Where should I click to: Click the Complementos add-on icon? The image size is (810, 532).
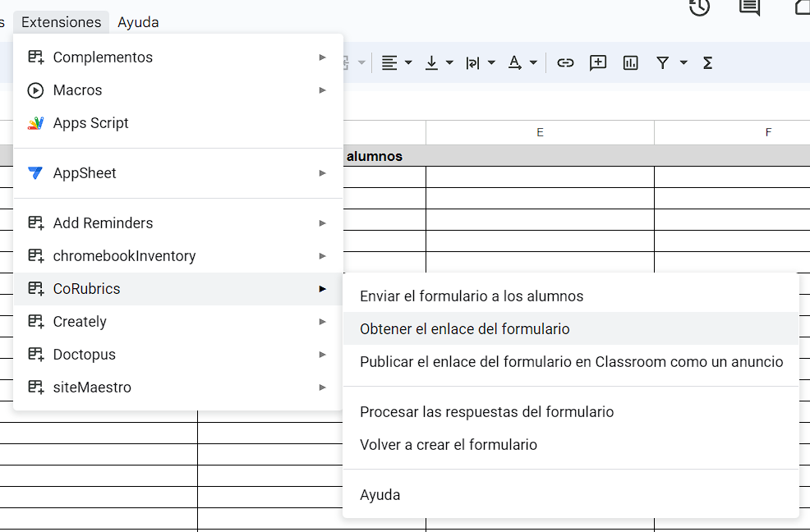[35, 57]
